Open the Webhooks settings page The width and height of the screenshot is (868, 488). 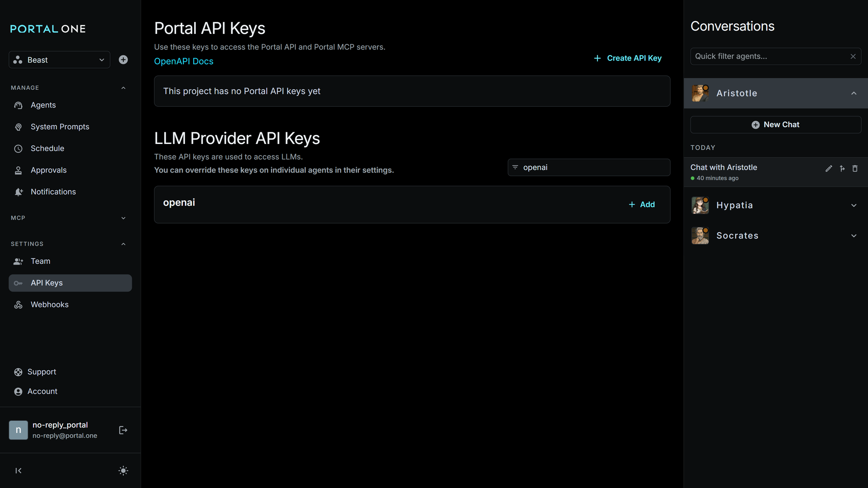tap(49, 305)
